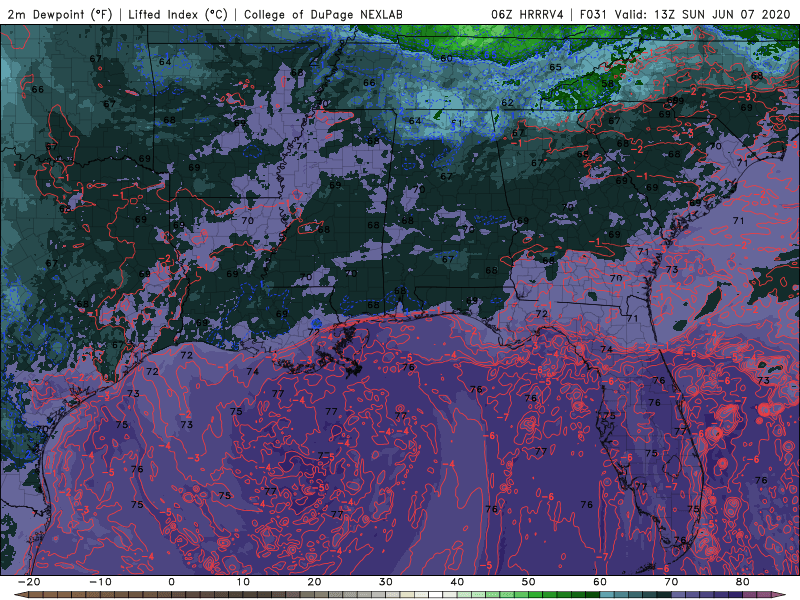
Task: Click the 'College of DuPage NEXLAB' text
Action: (x=323, y=14)
